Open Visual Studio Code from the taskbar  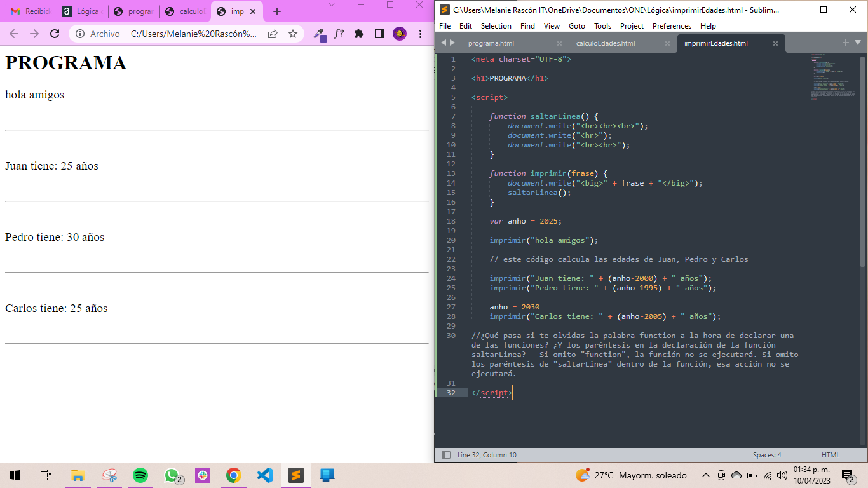265,475
